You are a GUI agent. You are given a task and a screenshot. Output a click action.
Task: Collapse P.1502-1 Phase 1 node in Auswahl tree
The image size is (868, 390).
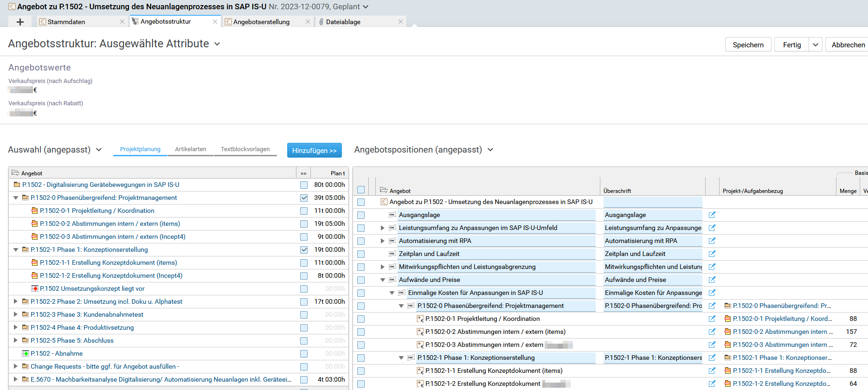pos(16,249)
